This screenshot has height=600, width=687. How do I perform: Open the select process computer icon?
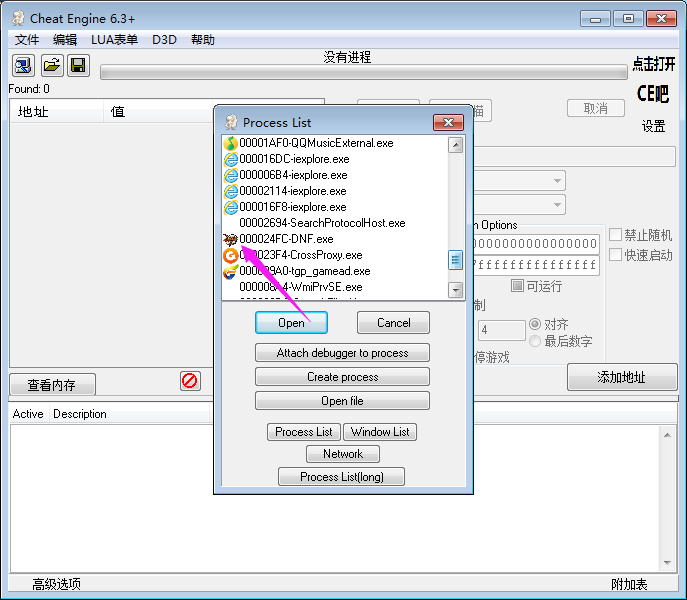click(x=23, y=66)
